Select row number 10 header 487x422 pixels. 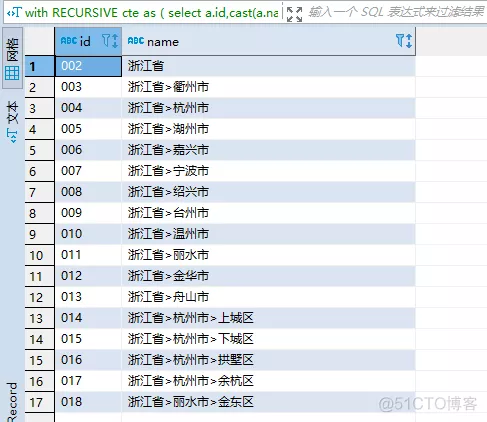[40, 255]
